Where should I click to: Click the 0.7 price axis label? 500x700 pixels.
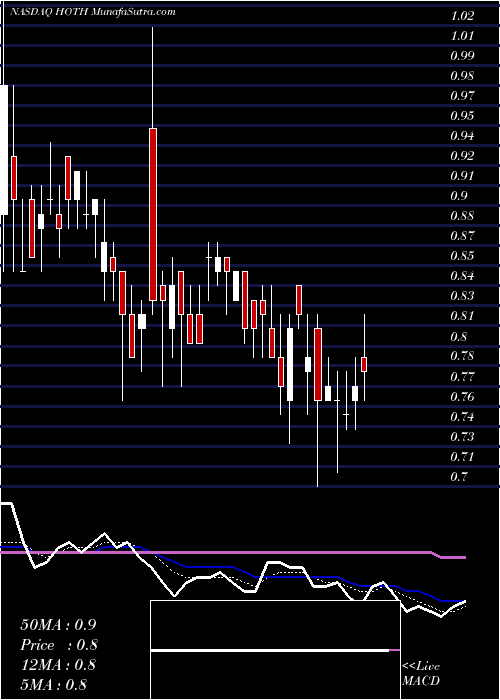pyautogui.click(x=458, y=477)
